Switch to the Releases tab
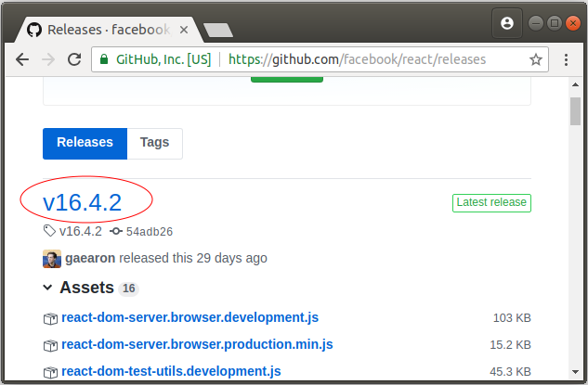Screen dimensions: 588x385 point(85,144)
